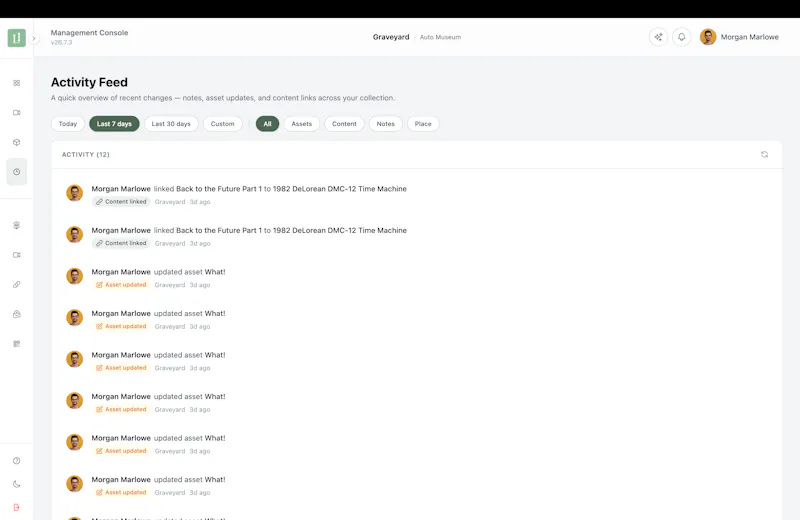Open the dashboard grid icon in sidebar

16,83
